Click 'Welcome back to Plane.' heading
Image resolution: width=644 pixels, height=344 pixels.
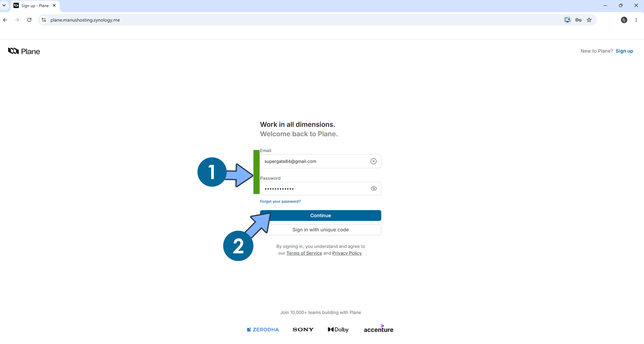pyautogui.click(x=299, y=134)
